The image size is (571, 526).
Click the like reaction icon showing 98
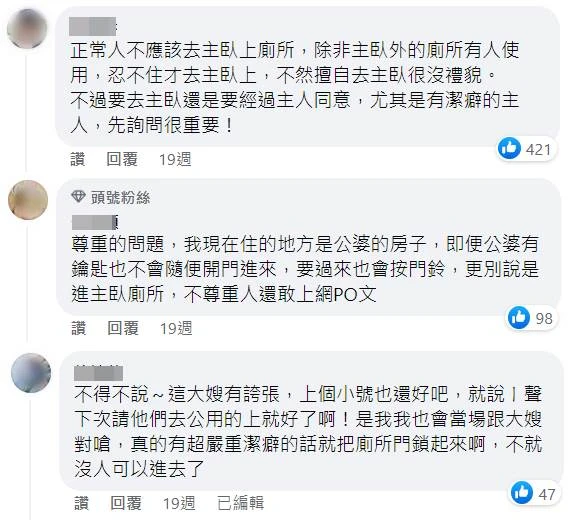coord(519,318)
